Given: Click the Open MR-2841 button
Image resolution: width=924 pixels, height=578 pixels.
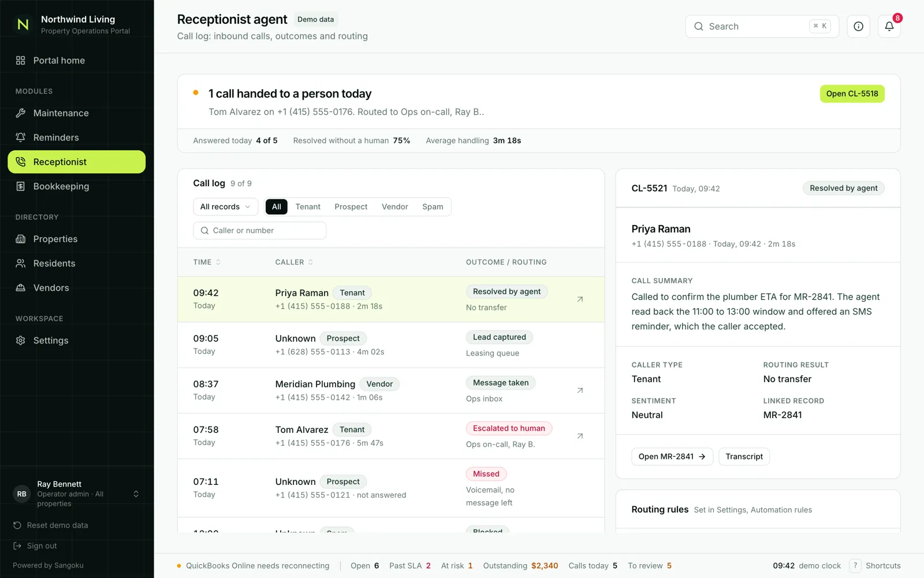Looking at the screenshot, I should [672, 457].
